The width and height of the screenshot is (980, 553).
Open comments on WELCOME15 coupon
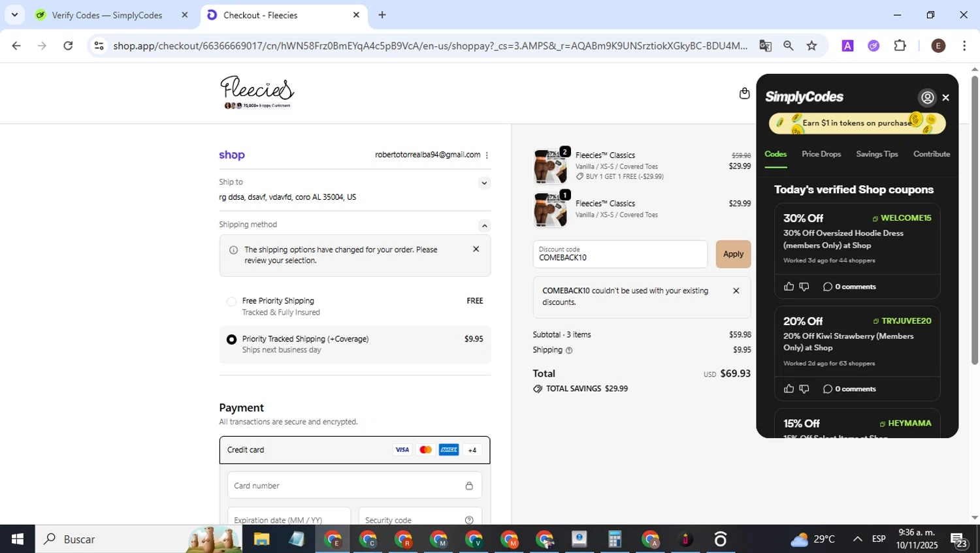(x=849, y=287)
